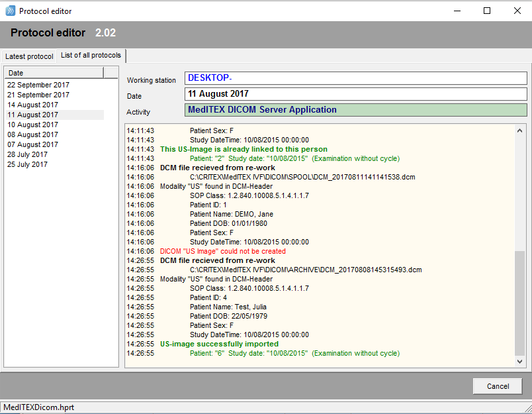
Task: Maximize the Protocol editor window
Action: pyautogui.click(x=487, y=11)
